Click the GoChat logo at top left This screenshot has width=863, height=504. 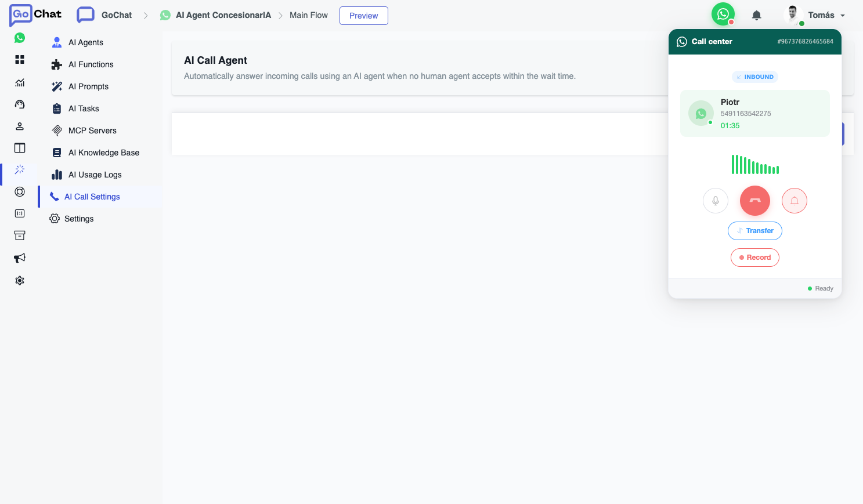pos(35,16)
